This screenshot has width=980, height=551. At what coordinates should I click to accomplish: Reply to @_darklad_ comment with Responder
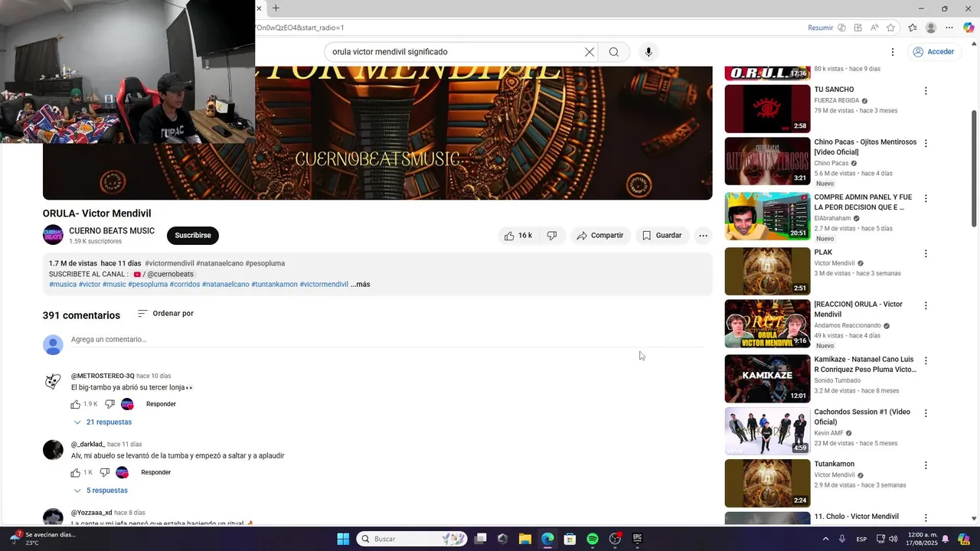(x=155, y=472)
